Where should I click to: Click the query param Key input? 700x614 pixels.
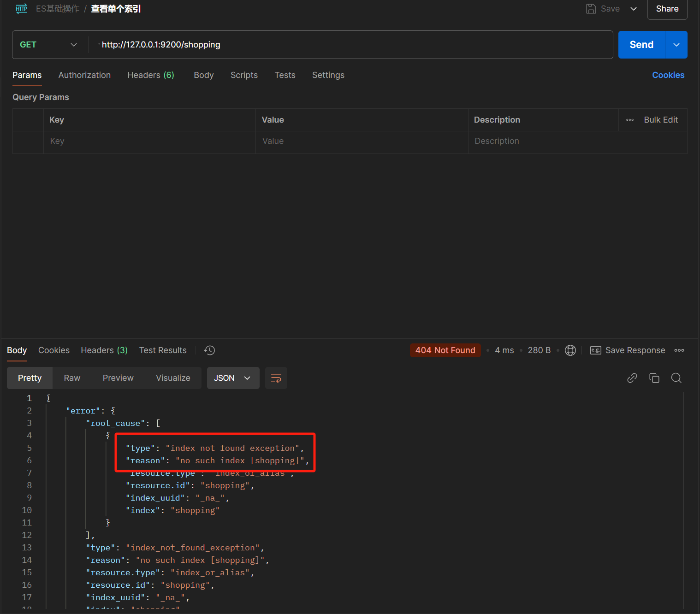click(149, 142)
